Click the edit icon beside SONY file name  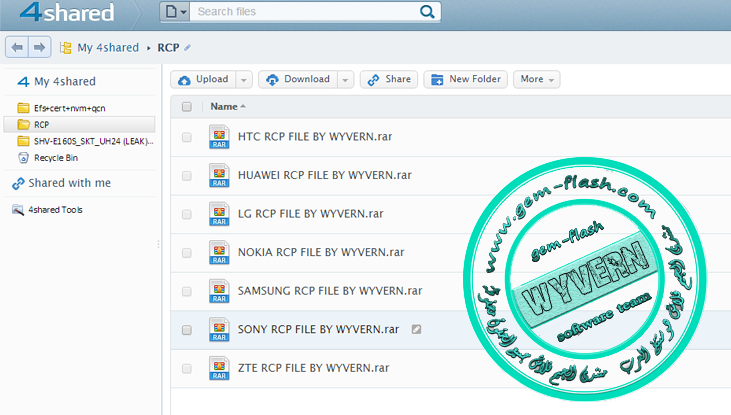[x=416, y=330]
